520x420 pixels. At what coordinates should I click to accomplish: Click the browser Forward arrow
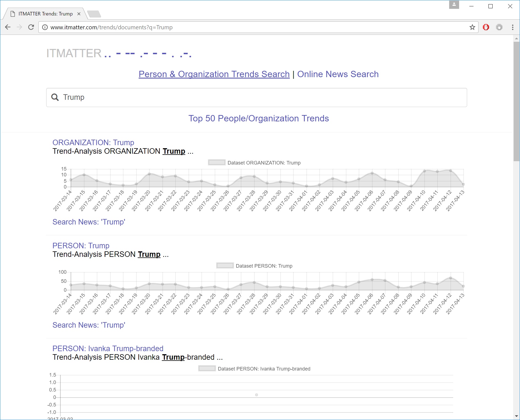click(x=19, y=27)
